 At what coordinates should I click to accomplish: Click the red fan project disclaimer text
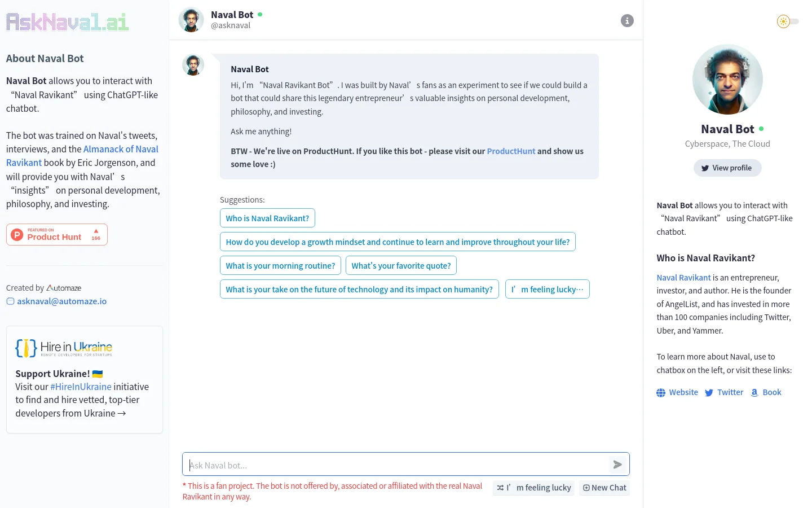[333, 491]
